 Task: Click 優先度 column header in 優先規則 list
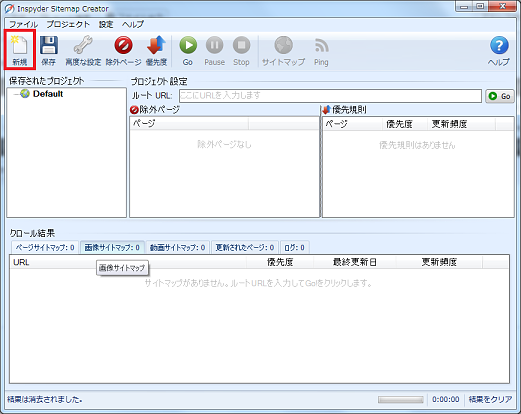point(404,124)
